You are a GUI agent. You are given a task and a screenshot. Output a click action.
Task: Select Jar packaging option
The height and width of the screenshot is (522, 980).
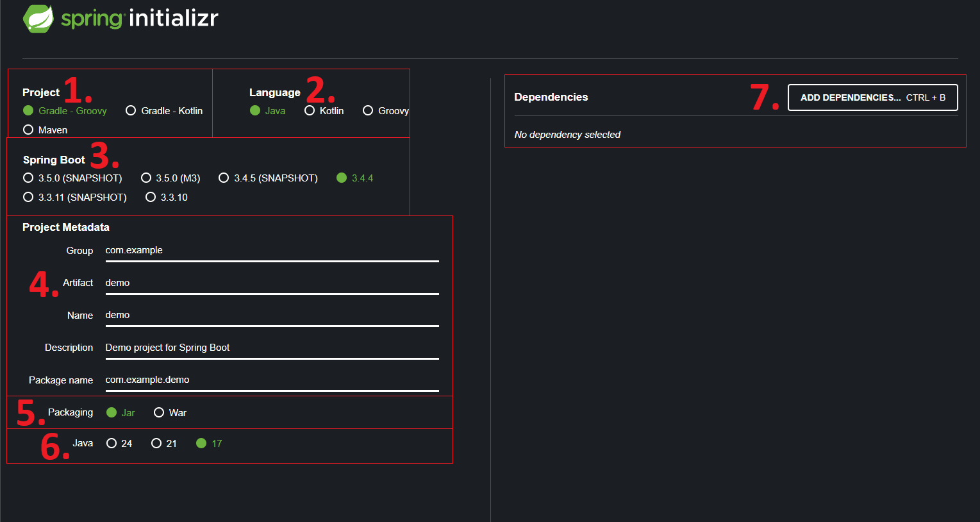pos(120,412)
